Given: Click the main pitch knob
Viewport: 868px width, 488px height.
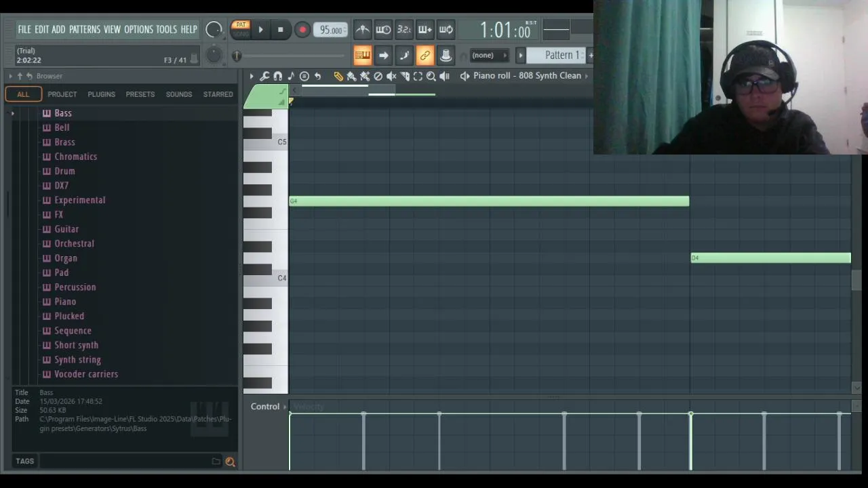Looking at the screenshot, I should [x=214, y=55].
